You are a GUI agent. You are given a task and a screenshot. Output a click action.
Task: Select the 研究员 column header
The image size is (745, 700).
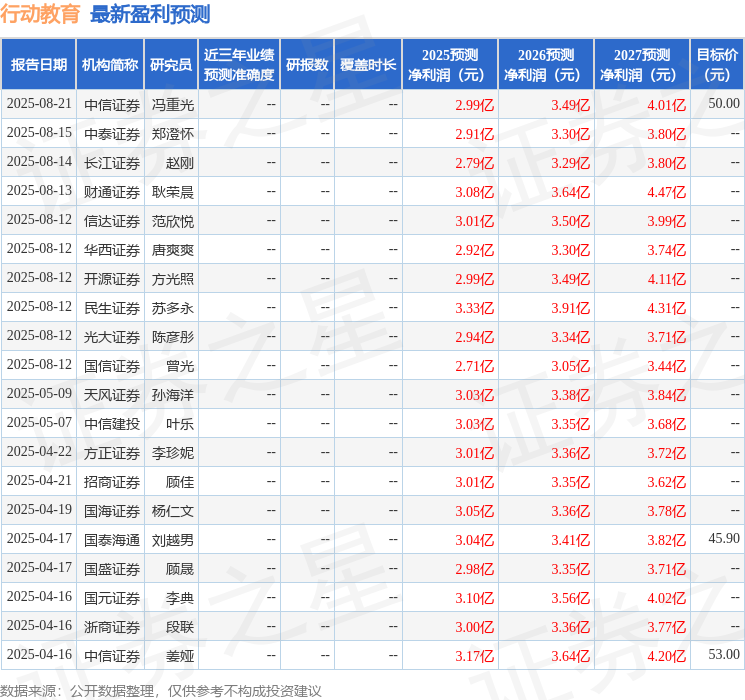pos(171,65)
